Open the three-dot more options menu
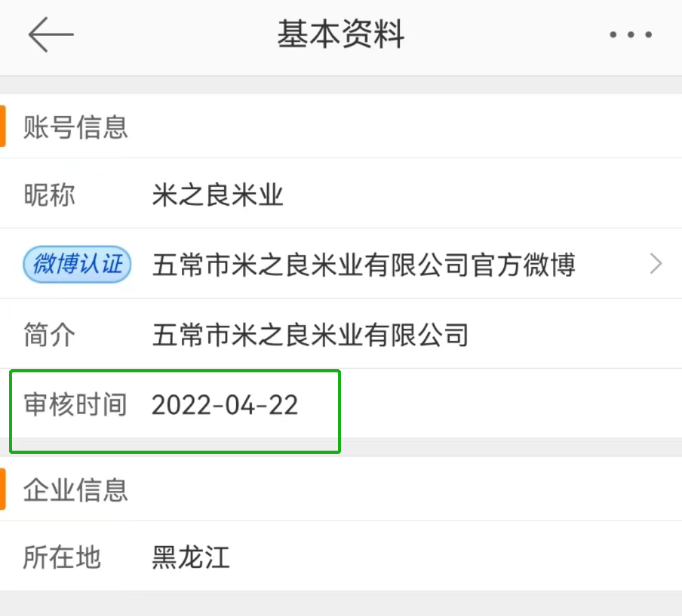The width and height of the screenshot is (682, 616). pyautogui.click(x=631, y=35)
